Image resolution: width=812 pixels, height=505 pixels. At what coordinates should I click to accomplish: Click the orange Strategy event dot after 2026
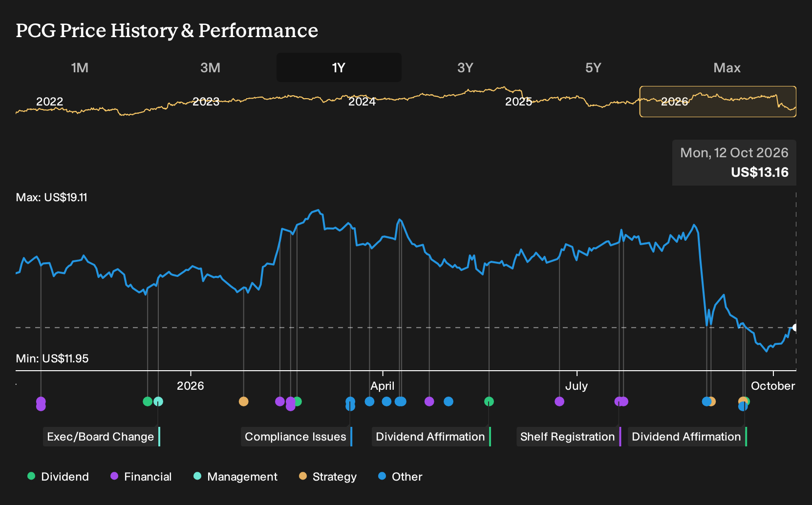[243, 401]
